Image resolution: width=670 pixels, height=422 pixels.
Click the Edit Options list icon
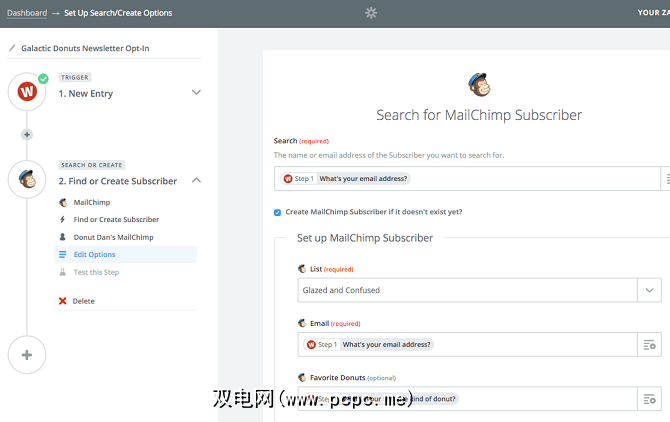(x=62, y=255)
